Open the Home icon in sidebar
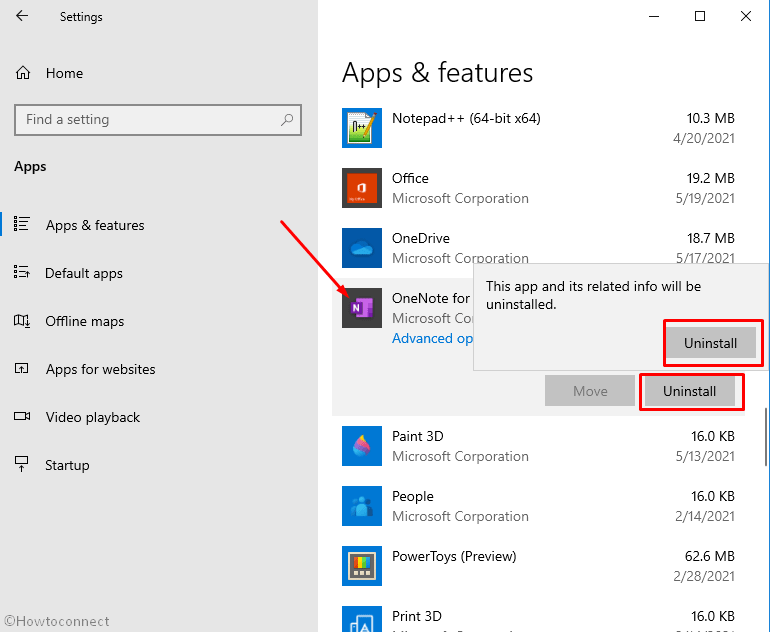This screenshot has width=770, height=632. pos(23,73)
